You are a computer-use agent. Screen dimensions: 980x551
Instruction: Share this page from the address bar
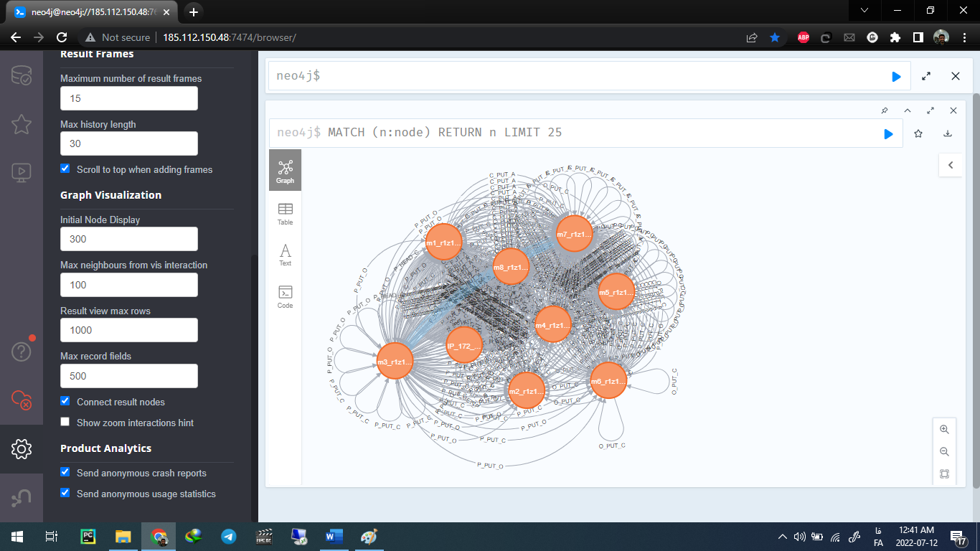pyautogui.click(x=752, y=37)
